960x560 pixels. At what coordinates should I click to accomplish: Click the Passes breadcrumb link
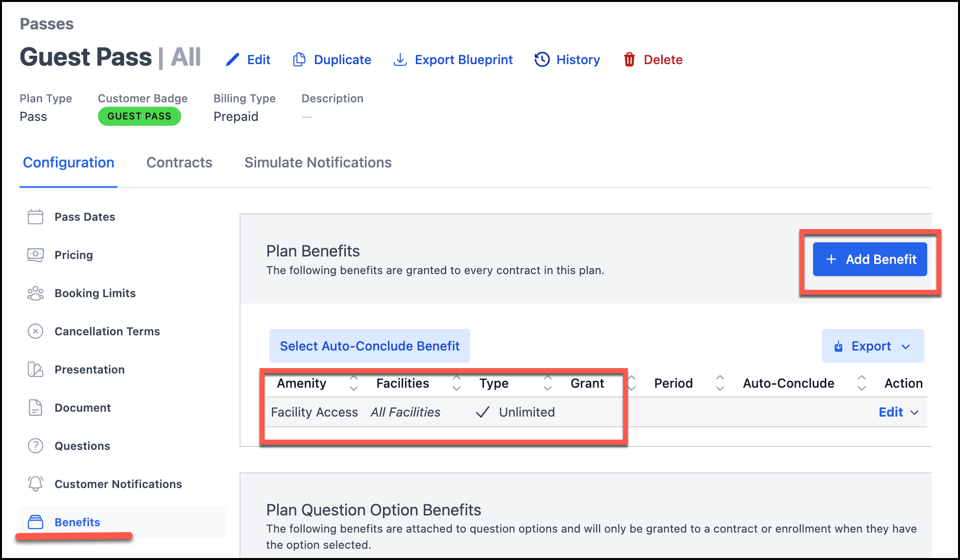47,24
